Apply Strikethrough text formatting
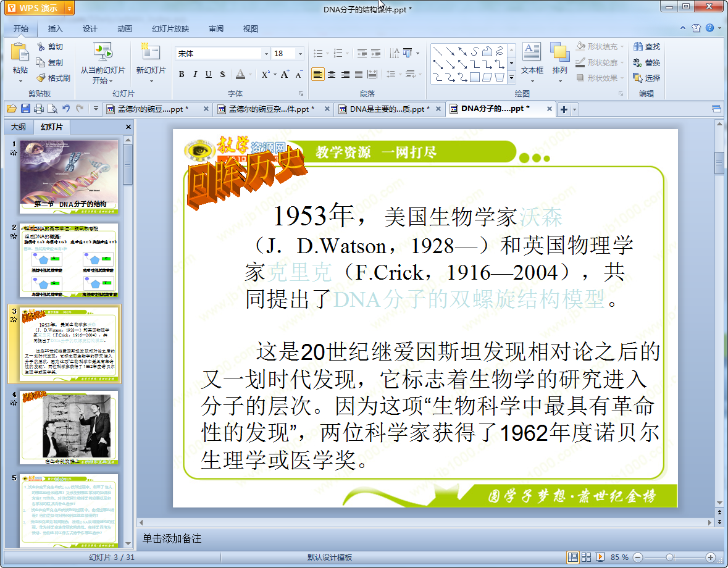 pos(222,74)
